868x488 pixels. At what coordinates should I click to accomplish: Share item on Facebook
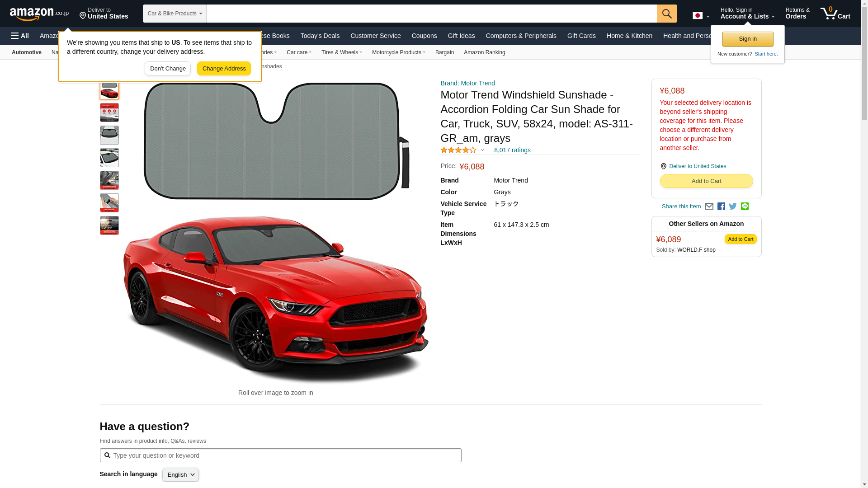pyautogui.click(x=721, y=206)
